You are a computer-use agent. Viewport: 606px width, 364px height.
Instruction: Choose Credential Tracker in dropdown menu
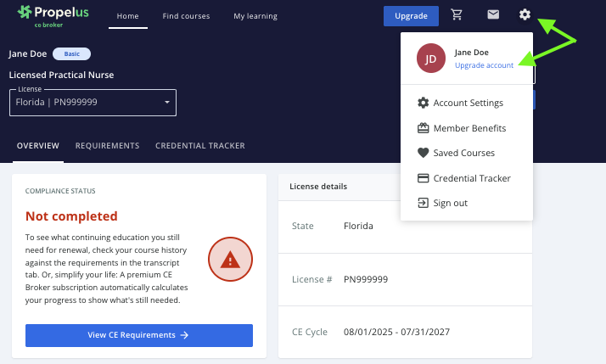[x=471, y=178]
